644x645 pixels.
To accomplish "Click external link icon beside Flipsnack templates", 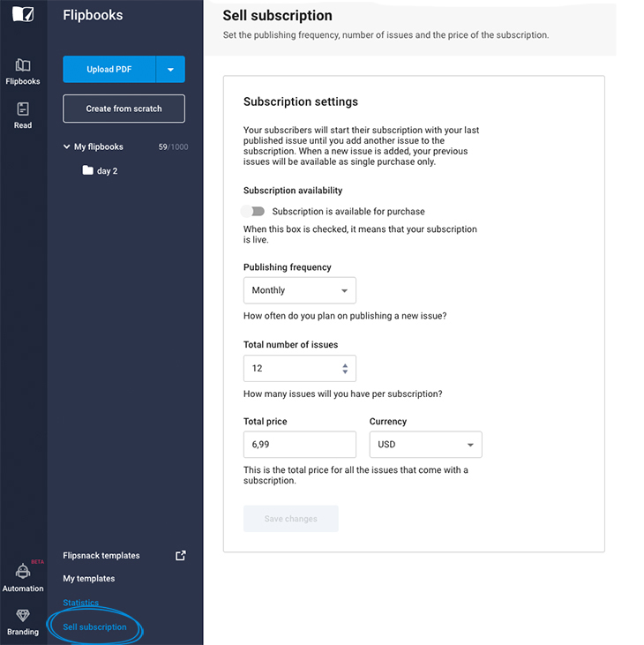I will [181, 555].
